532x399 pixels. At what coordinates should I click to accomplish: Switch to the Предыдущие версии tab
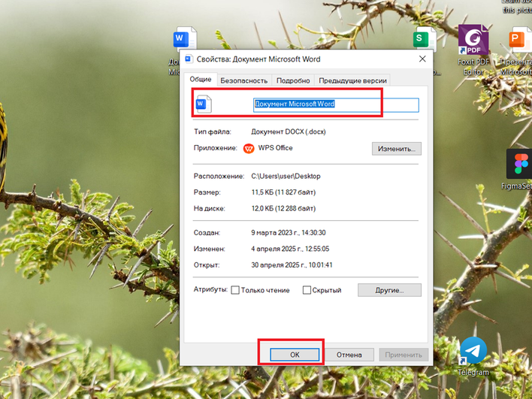(353, 80)
